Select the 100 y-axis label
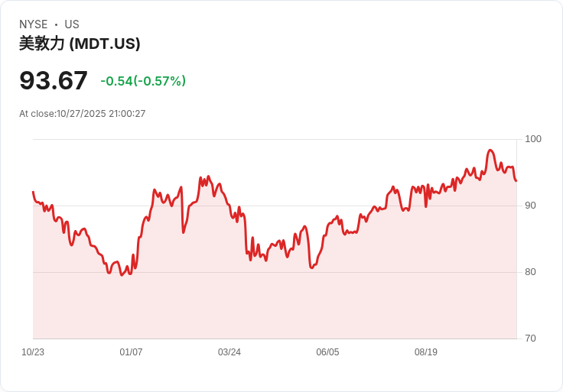This screenshot has width=563, height=392. point(533,139)
